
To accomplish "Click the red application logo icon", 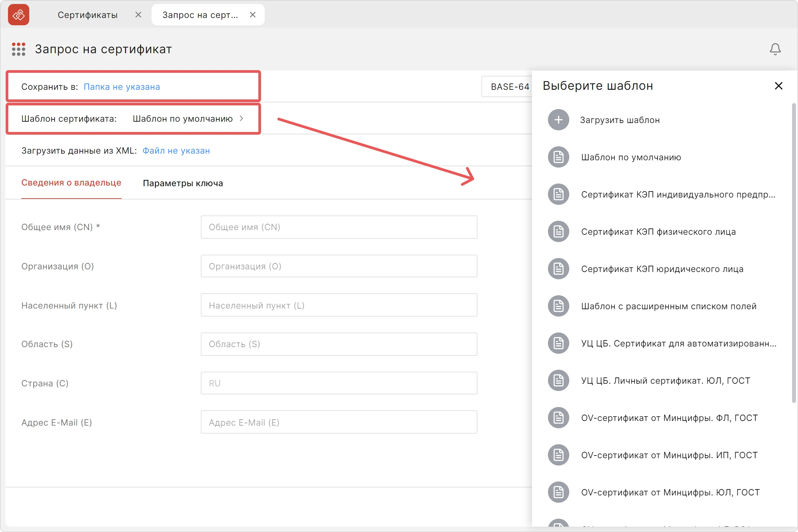I will point(19,15).
